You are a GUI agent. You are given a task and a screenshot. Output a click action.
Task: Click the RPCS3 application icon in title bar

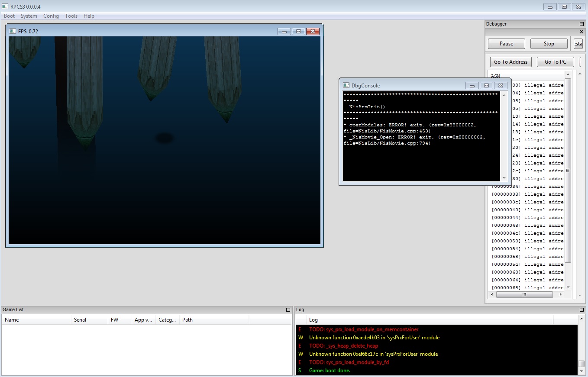tap(5, 6)
